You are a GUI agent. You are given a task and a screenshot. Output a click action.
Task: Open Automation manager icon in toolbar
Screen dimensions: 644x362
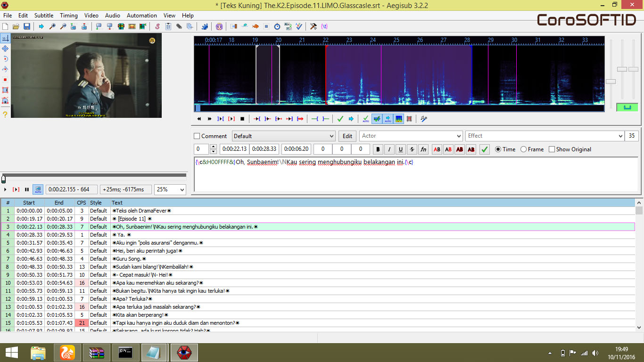(x=205, y=26)
